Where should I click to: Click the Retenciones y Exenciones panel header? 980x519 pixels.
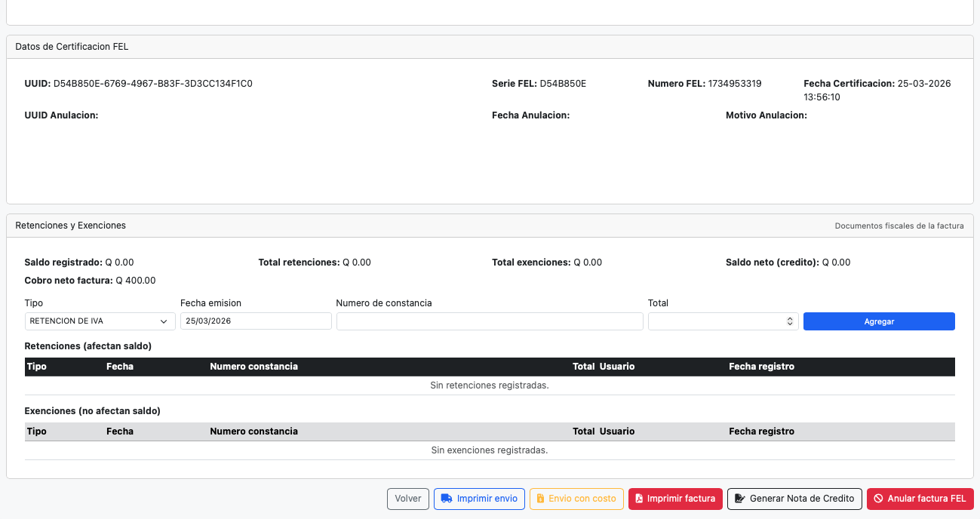tap(71, 226)
